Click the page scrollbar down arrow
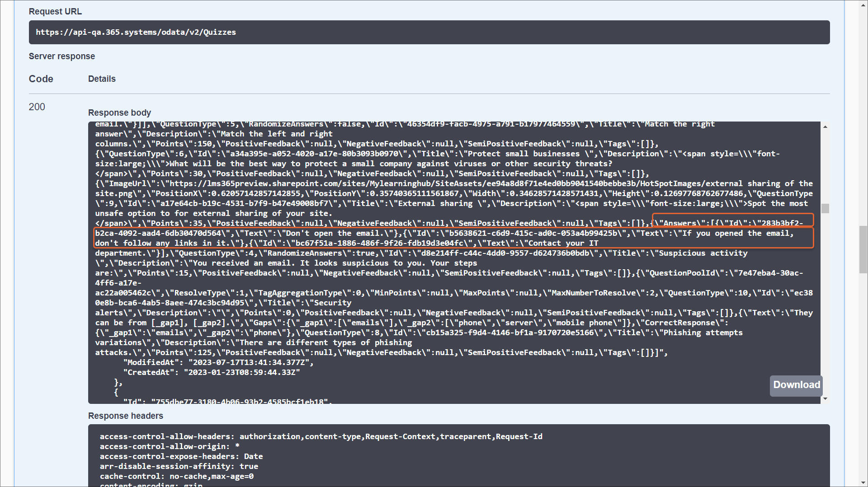The width and height of the screenshot is (868, 487). [863, 483]
